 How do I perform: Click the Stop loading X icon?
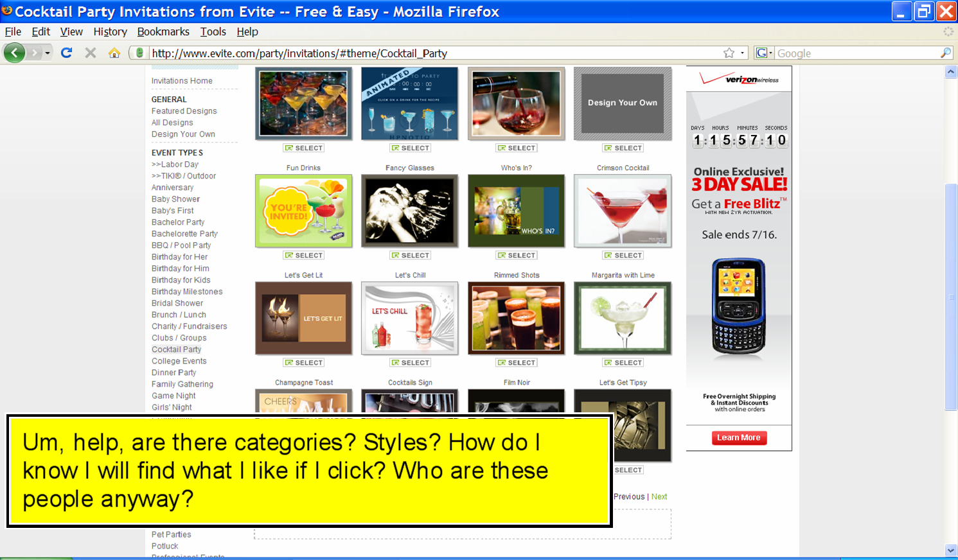click(91, 53)
